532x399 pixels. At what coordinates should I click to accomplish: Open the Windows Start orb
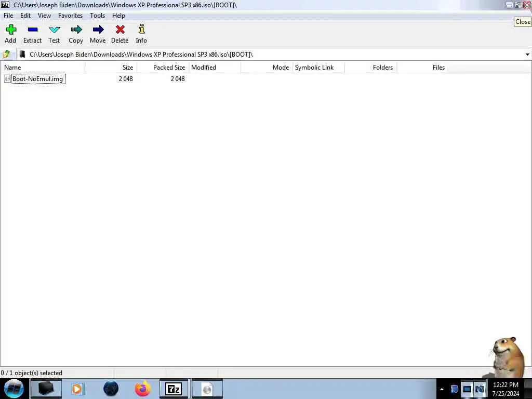coord(14,389)
